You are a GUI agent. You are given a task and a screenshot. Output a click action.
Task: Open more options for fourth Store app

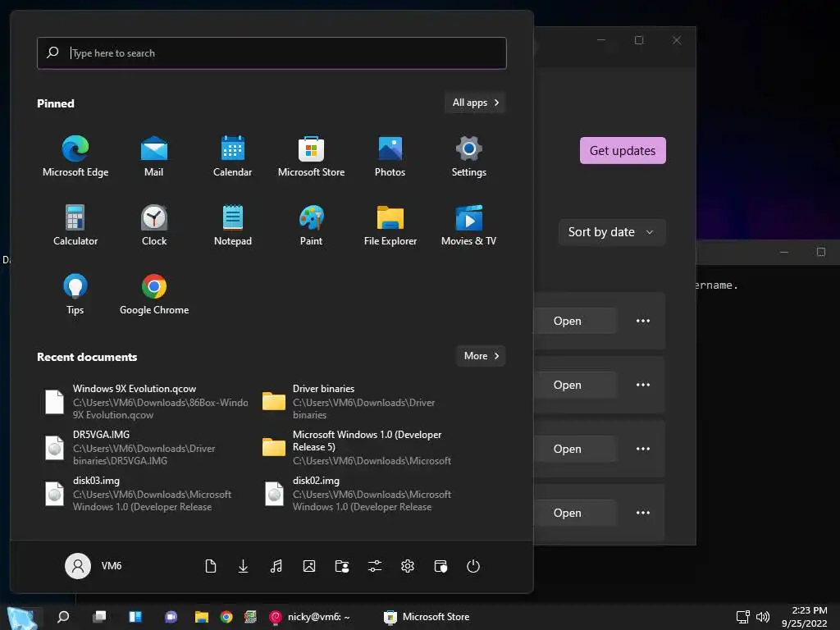(643, 513)
